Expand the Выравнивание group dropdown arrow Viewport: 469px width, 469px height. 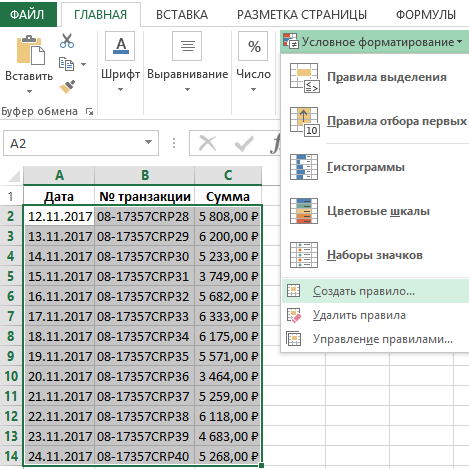tap(187, 89)
